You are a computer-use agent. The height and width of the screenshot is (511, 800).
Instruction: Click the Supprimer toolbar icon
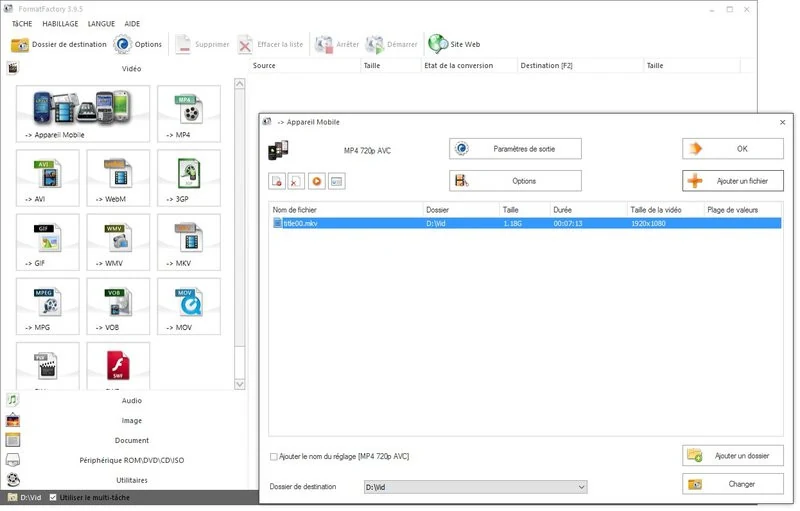point(202,44)
